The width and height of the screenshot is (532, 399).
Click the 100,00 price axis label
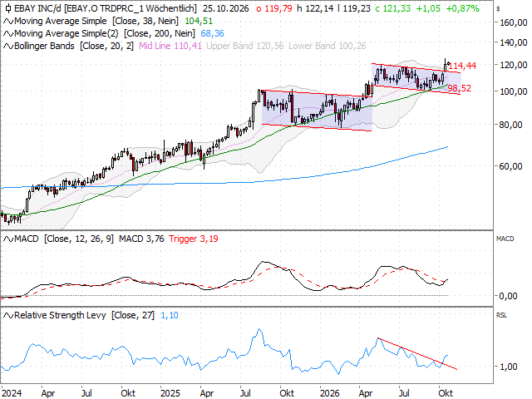tap(514, 91)
